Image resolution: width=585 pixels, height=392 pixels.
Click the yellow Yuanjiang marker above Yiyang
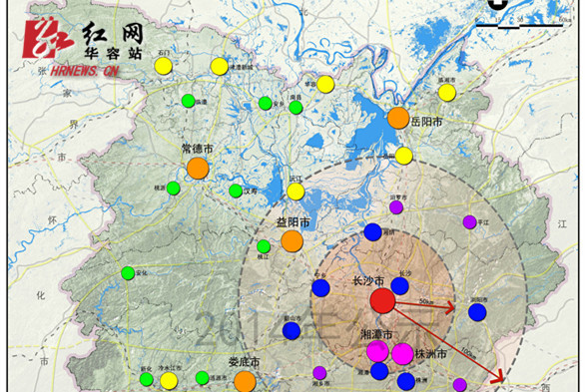coord(295,192)
